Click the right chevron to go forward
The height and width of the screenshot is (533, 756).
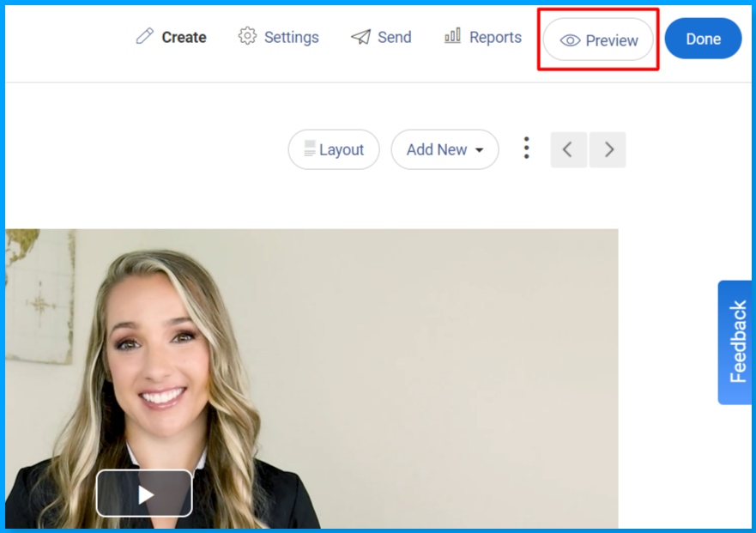[x=608, y=149]
